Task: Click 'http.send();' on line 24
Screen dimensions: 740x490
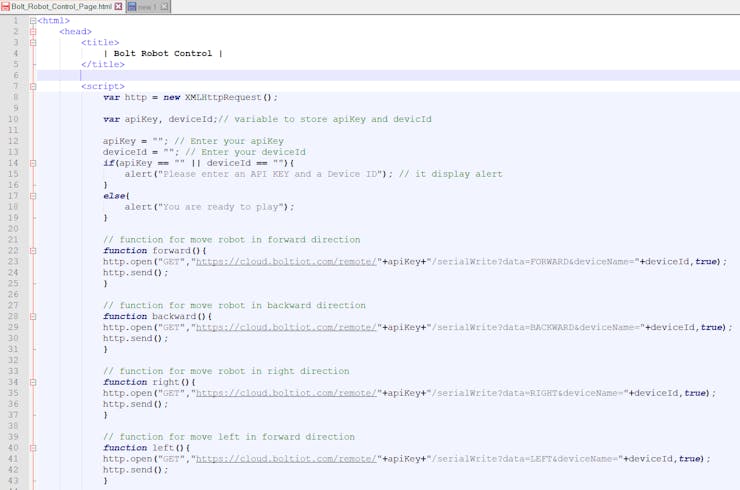Action: 135,272
